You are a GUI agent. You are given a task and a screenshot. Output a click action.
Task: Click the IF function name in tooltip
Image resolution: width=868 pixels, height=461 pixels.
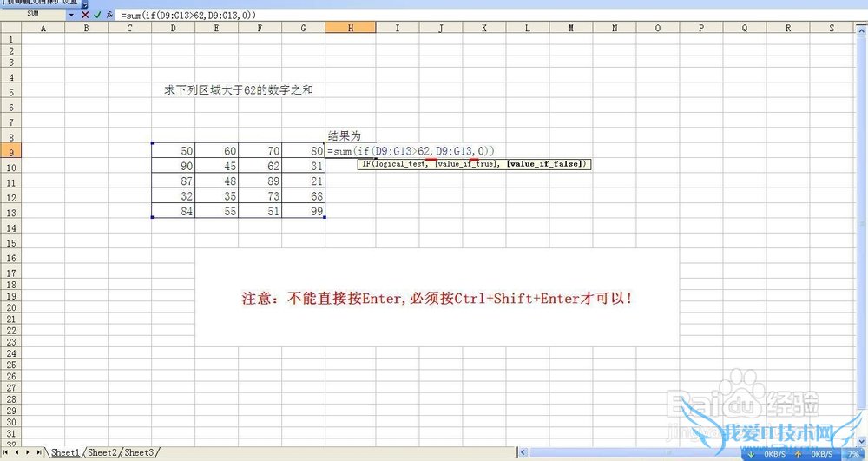coord(366,164)
